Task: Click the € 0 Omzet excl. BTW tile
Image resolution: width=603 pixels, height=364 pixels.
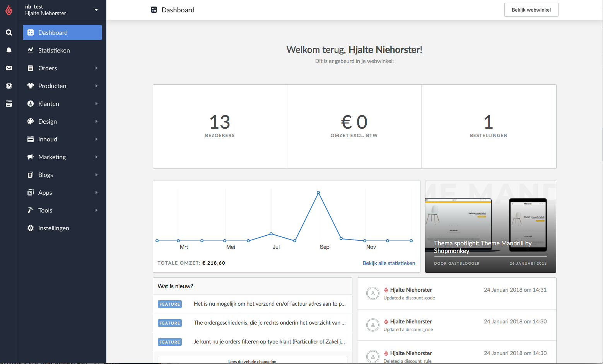Action: pos(354,126)
